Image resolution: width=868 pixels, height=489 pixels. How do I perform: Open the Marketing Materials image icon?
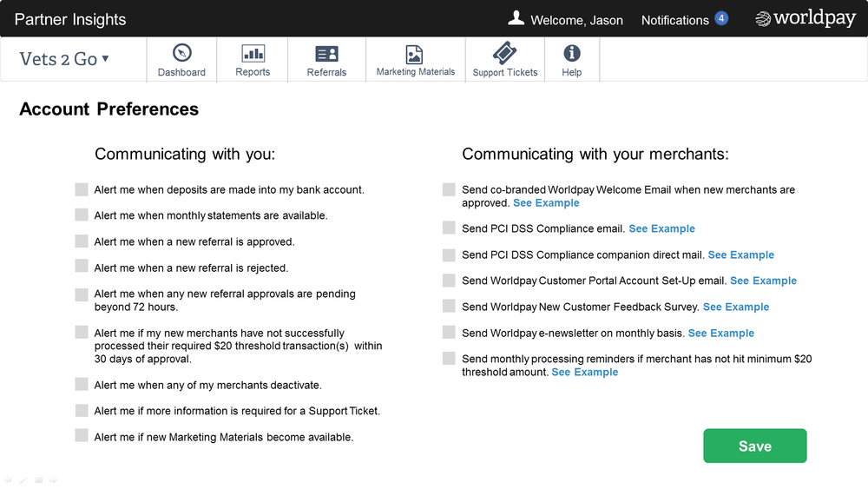[x=414, y=54]
